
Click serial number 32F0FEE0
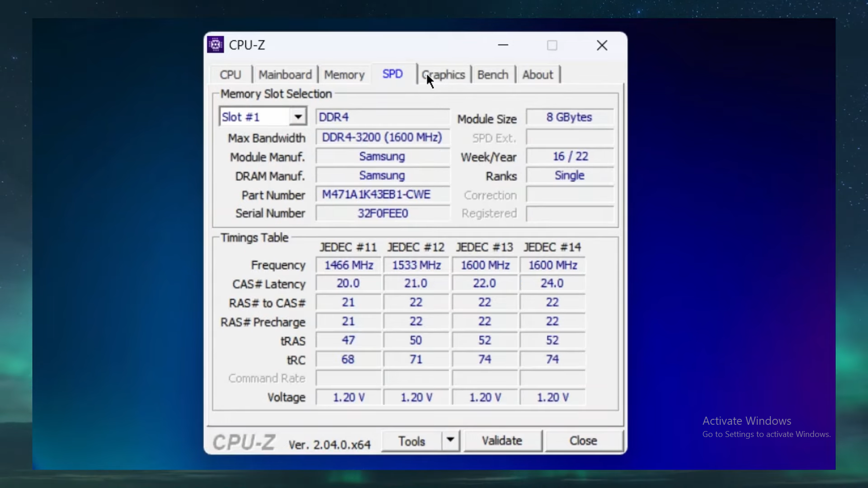pos(382,213)
